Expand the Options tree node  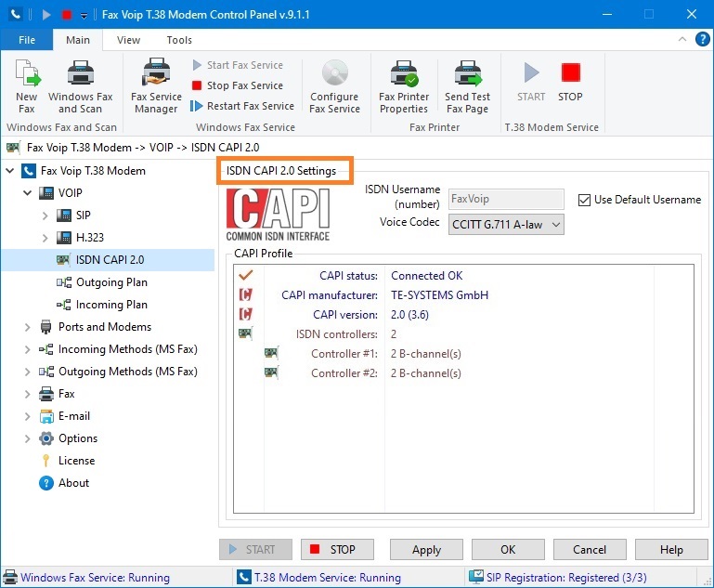27,438
